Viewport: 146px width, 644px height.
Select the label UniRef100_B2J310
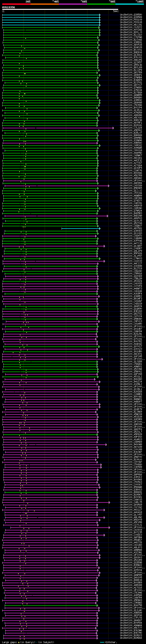[x=131, y=35]
